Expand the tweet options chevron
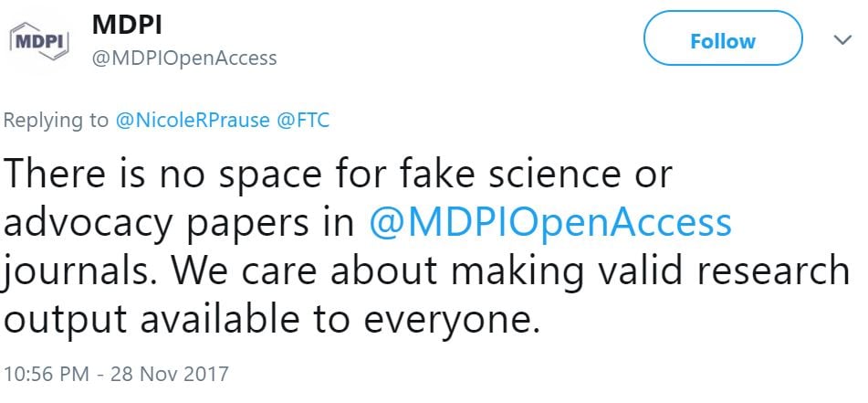 click(842, 40)
